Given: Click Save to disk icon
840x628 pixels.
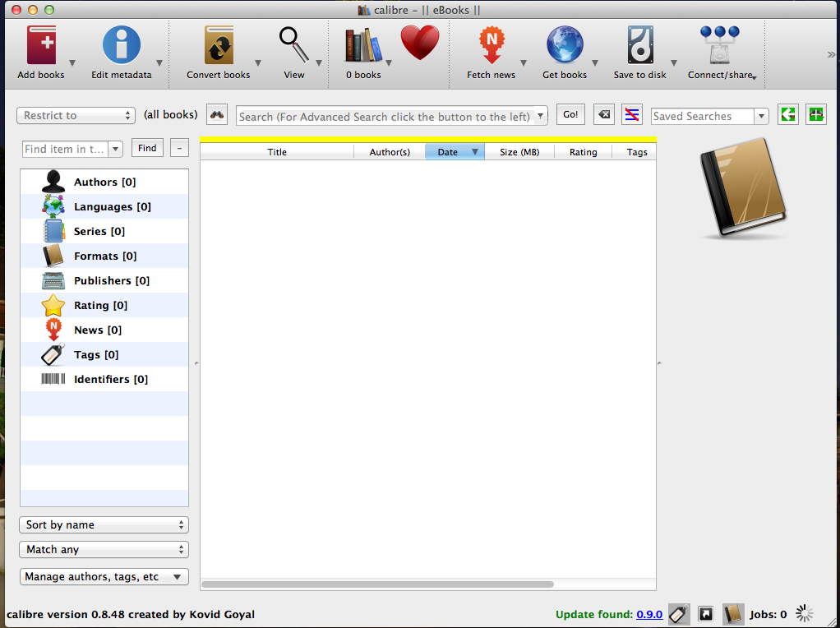Looking at the screenshot, I should (639, 46).
